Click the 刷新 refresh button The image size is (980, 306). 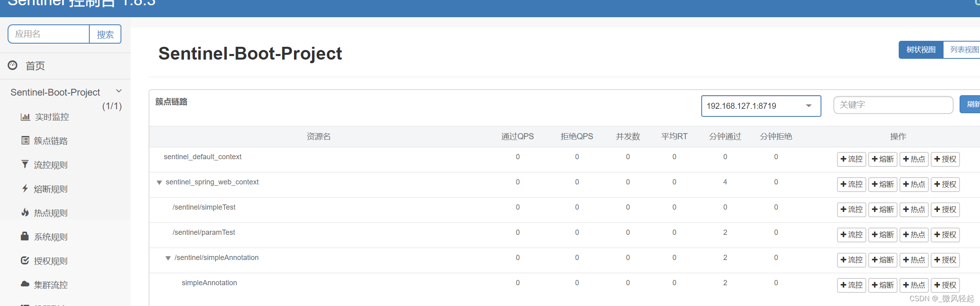tap(970, 104)
